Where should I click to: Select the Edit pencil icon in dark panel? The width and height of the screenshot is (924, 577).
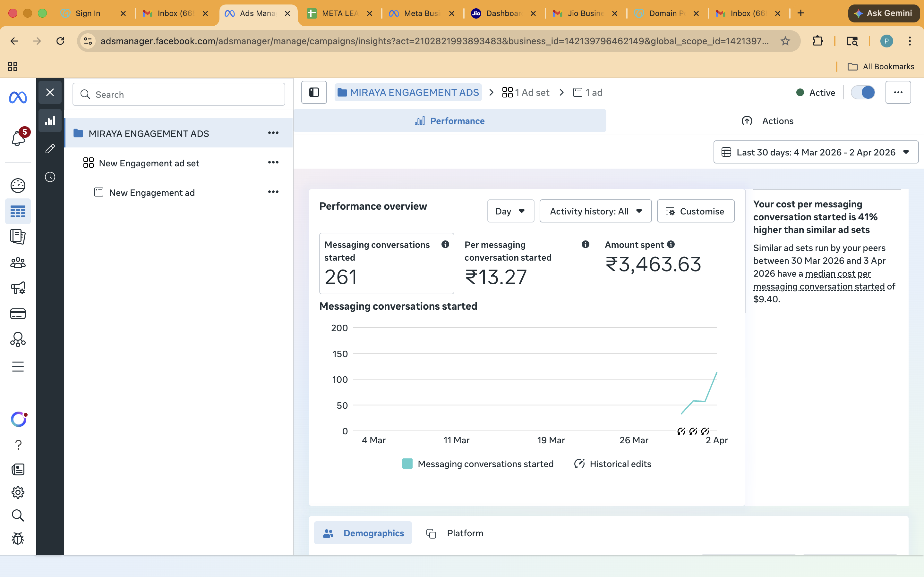point(50,148)
